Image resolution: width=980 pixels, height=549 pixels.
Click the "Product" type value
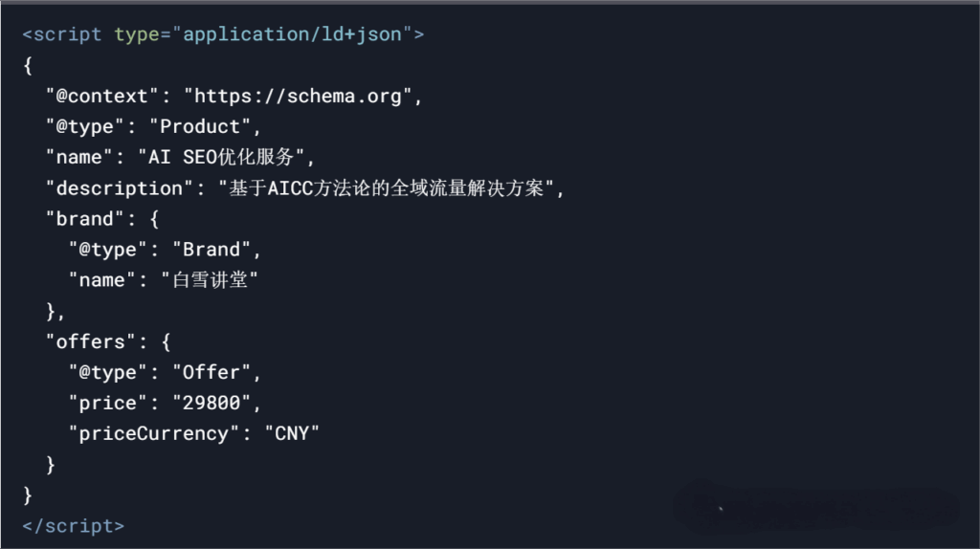pyautogui.click(x=200, y=126)
